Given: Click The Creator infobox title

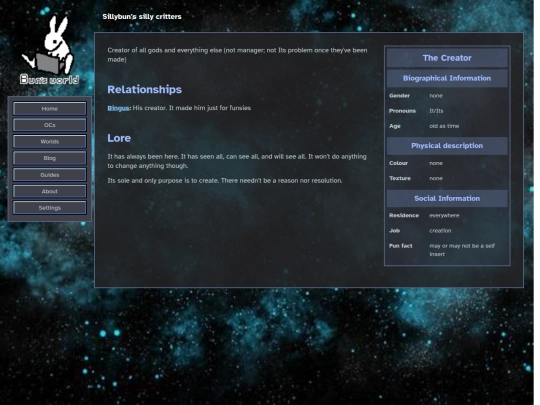Looking at the screenshot, I should pos(447,58).
